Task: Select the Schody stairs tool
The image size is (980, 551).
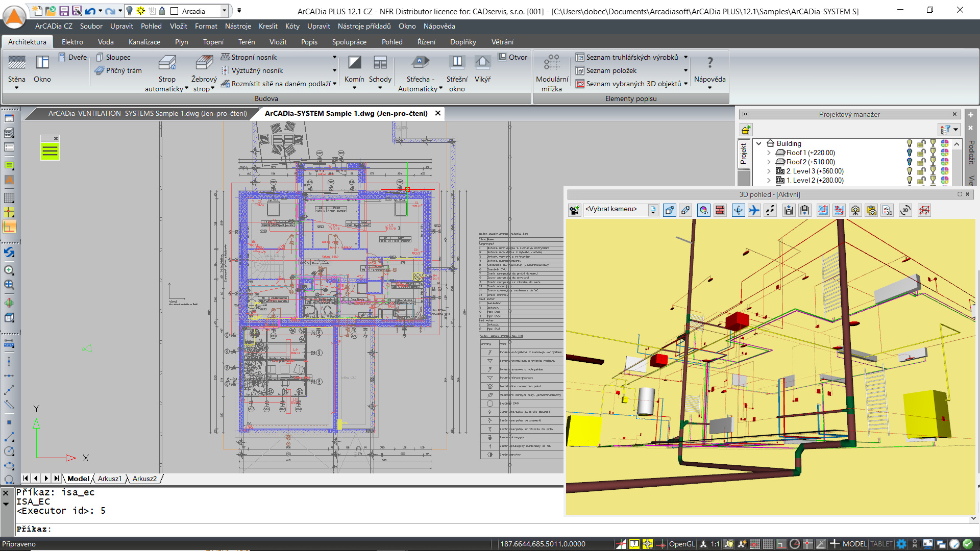Action: click(380, 71)
